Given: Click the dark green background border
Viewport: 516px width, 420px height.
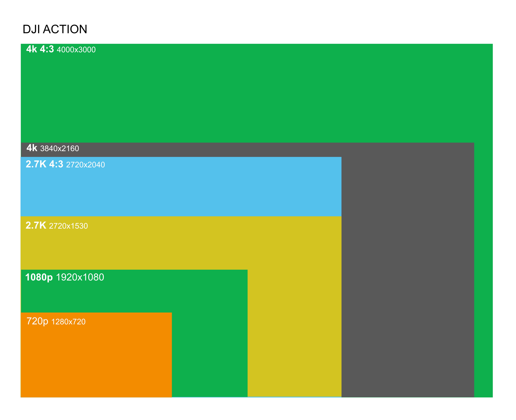Looking at the screenshot, I should click(x=258, y=409).
